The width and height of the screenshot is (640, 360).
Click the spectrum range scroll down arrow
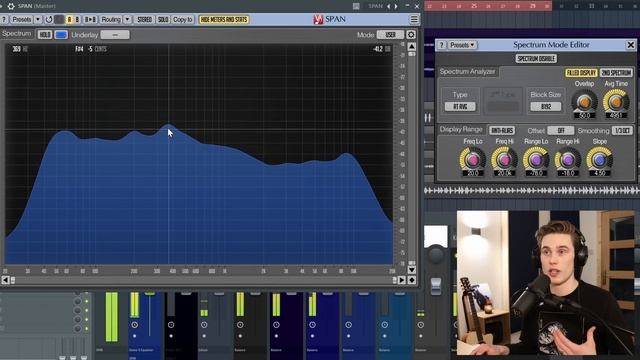click(412, 270)
